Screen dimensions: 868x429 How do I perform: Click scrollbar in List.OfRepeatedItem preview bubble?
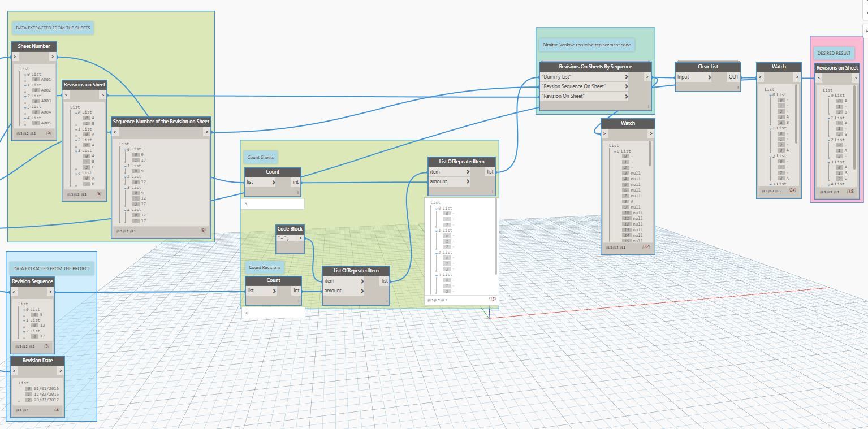click(496, 237)
